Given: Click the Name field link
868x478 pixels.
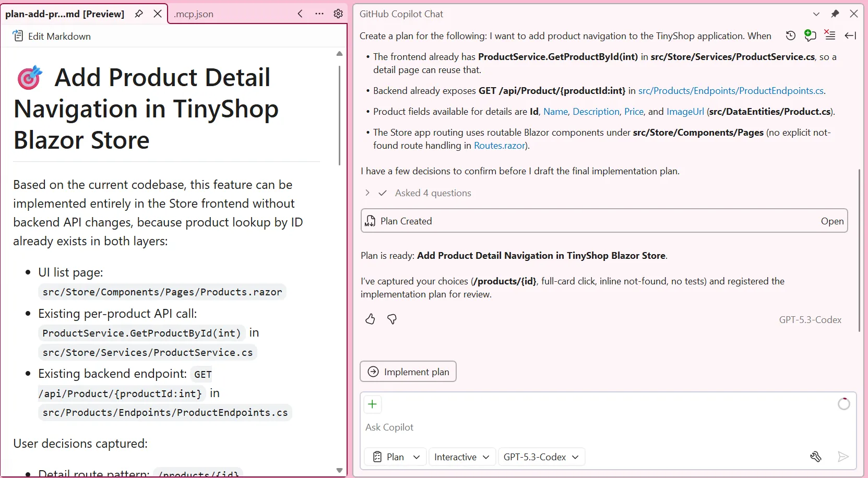Looking at the screenshot, I should (555, 112).
